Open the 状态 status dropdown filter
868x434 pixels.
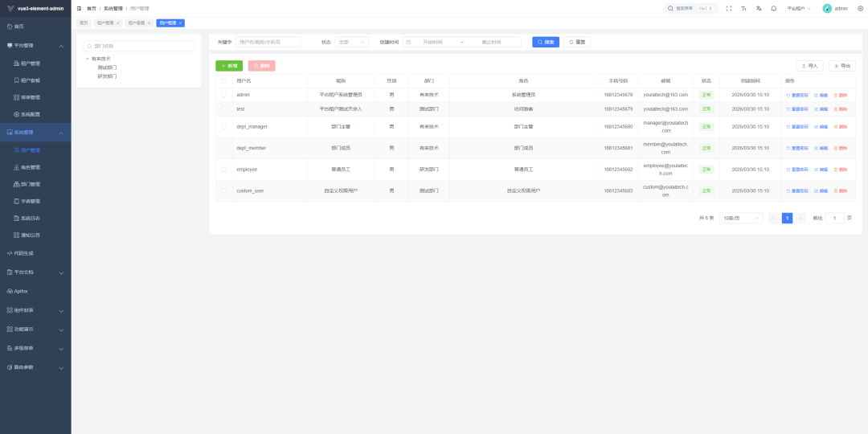351,42
